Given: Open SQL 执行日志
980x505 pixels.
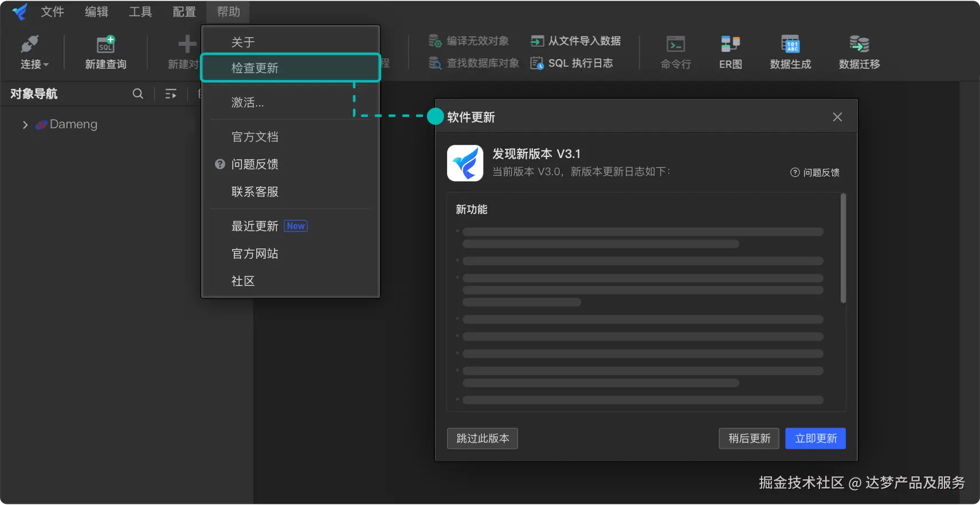Looking at the screenshot, I should click(571, 63).
